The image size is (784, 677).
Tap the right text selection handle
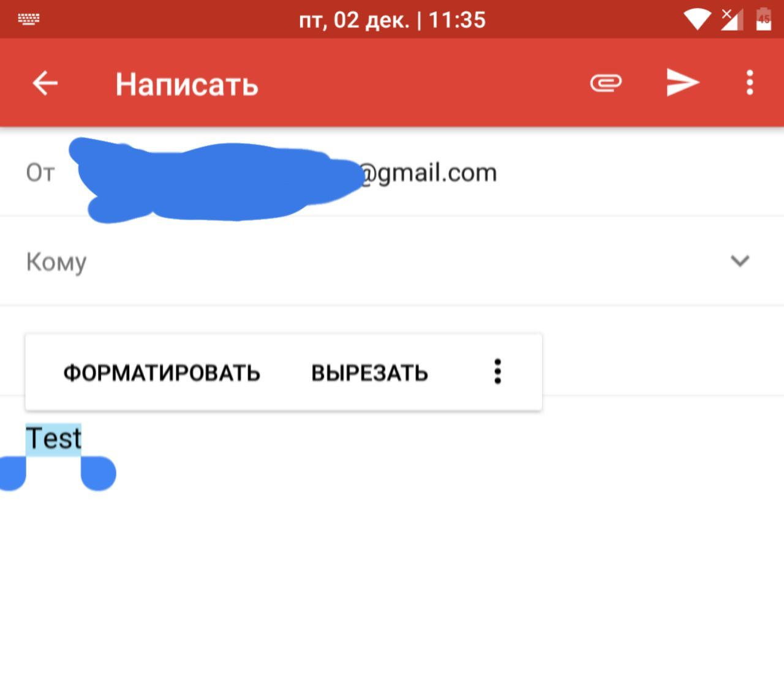99,473
